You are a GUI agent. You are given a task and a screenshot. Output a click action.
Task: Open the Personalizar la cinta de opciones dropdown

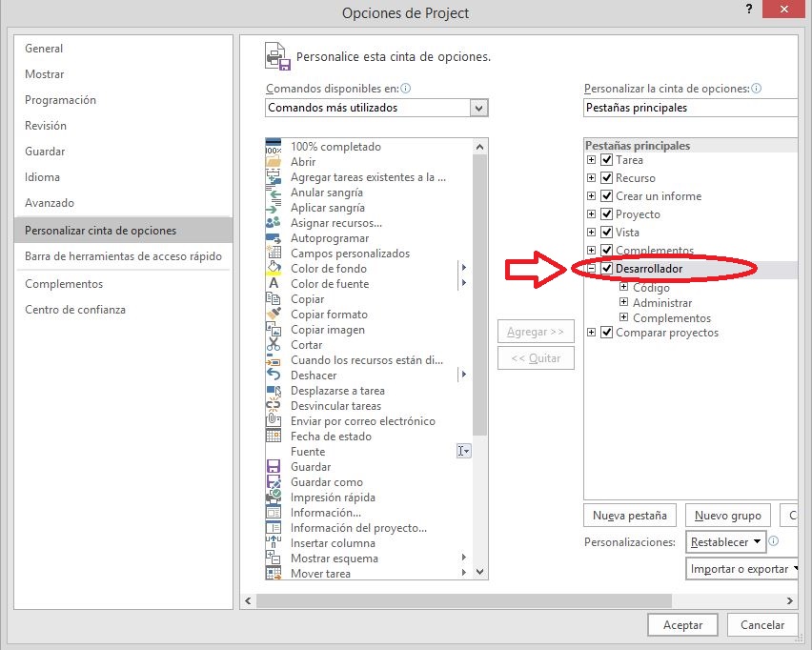pos(690,108)
